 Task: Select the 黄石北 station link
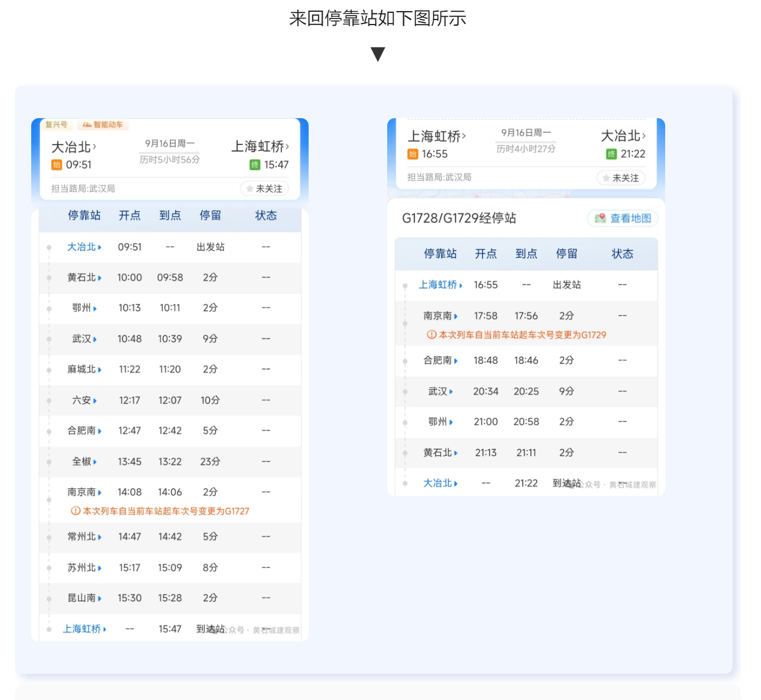click(x=82, y=277)
